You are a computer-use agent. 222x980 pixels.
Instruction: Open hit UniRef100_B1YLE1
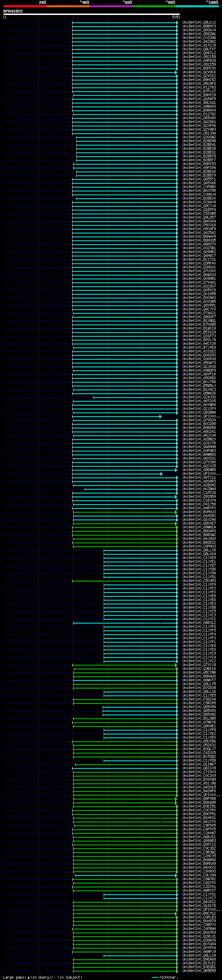199,963
